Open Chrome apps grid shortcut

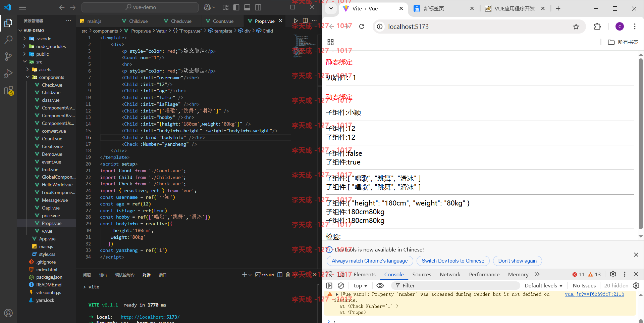tap(330, 42)
